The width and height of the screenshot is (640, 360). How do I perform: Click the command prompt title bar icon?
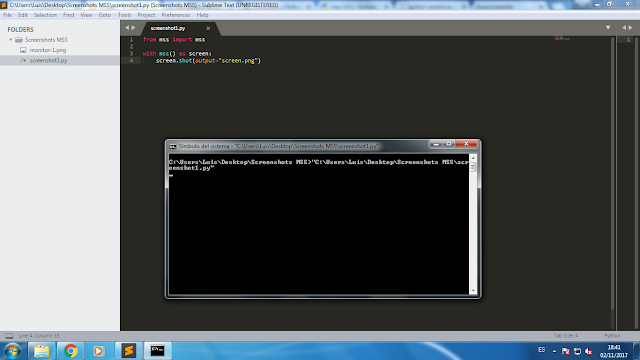tap(173, 146)
